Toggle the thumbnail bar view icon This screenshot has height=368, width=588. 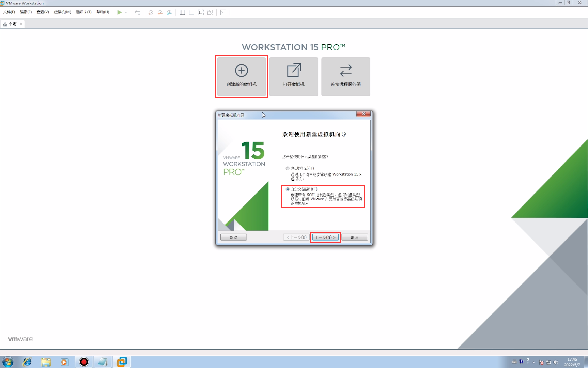pos(191,12)
